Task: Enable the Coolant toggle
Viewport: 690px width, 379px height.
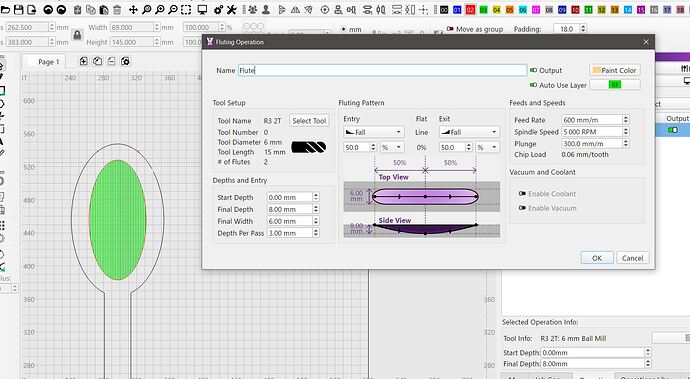Action: click(x=522, y=194)
